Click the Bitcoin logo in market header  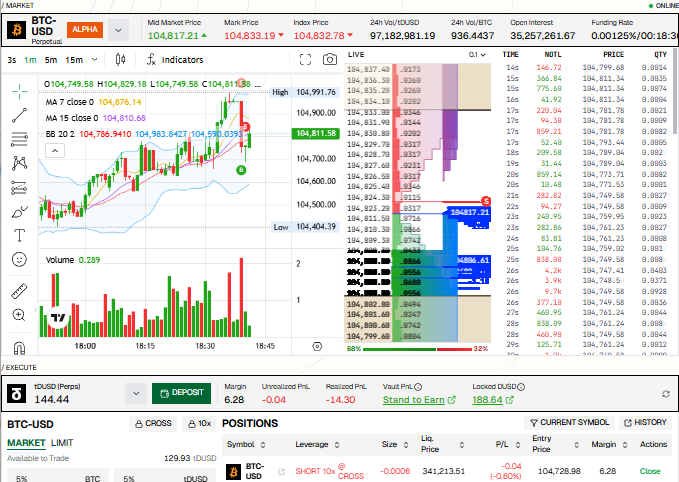(17, 30)
